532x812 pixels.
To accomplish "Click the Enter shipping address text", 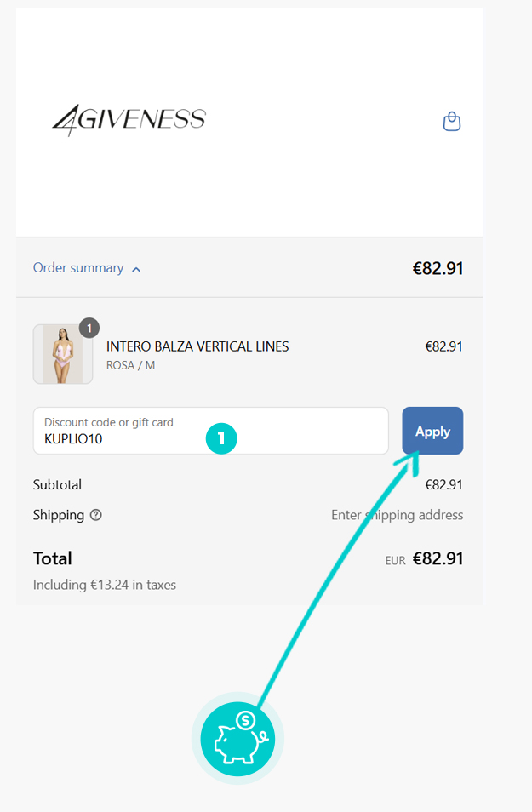I will [398, 515].
